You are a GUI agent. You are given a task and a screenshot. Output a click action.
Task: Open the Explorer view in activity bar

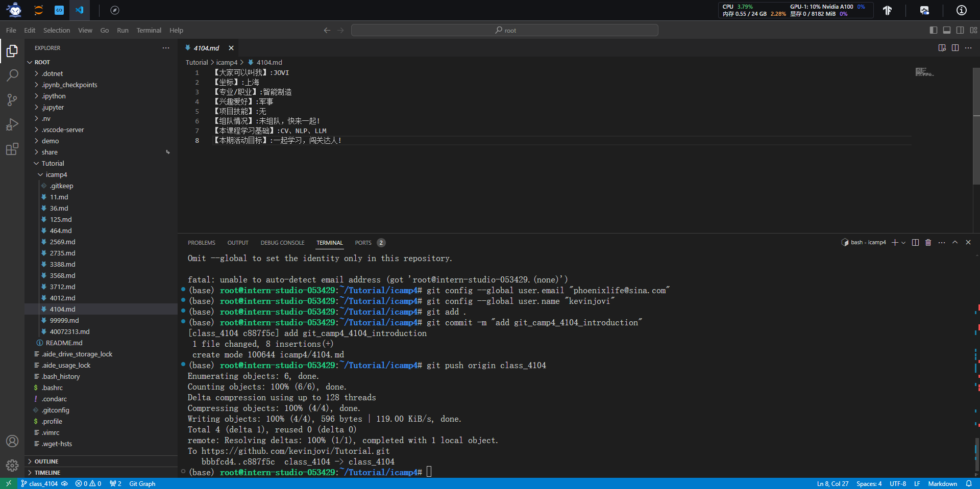pyautogui.click(x=12, y=51)
